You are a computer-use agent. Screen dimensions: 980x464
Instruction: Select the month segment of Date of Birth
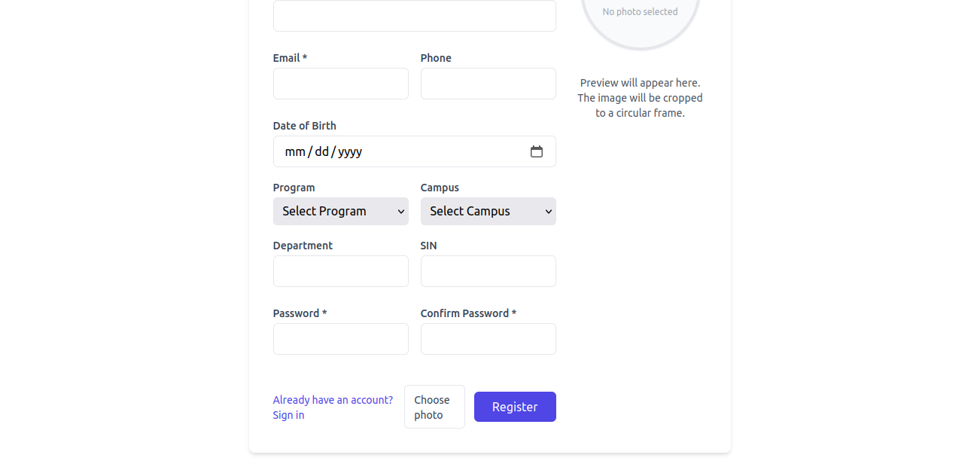click(x=294, y=151)
